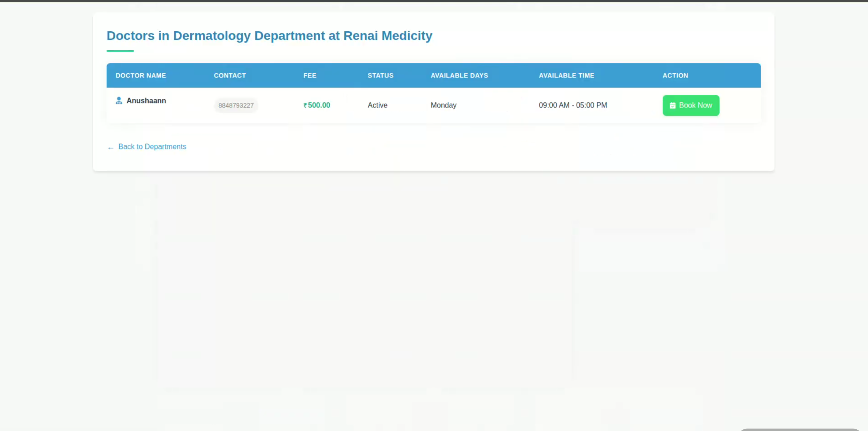
Task: Click the Active status cell
Action: coord(377,105)
